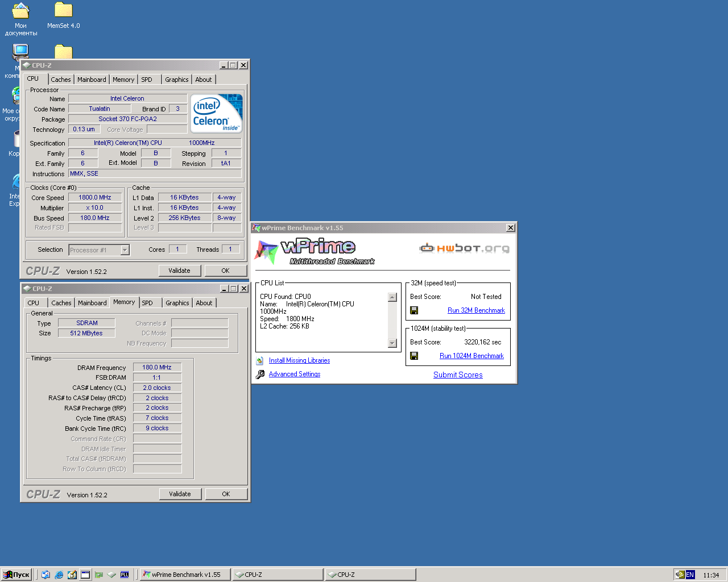Select the Bus Speed 180.0 MHz value

click(x=95, y=218)
